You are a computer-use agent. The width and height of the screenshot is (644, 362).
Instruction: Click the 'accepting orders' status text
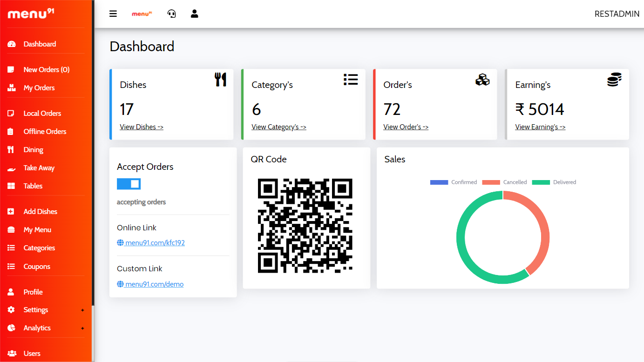(141, 202)
